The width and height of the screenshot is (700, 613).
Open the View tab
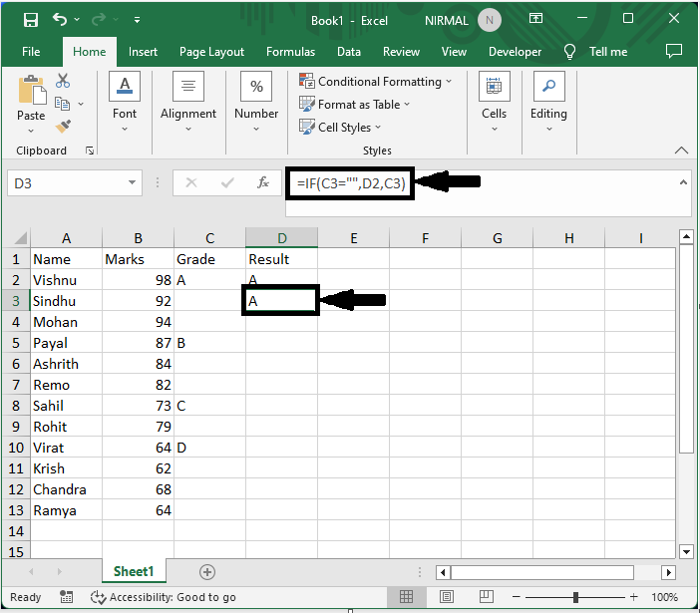click(454, 52)
